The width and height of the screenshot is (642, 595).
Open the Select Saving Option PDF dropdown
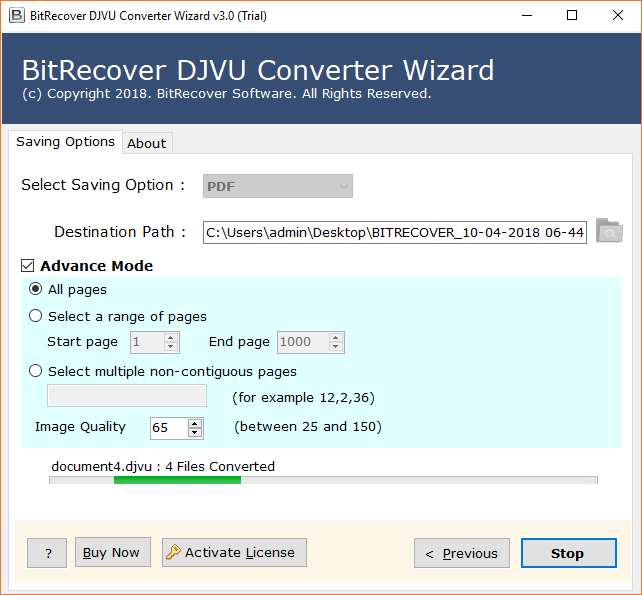point(278,186)
